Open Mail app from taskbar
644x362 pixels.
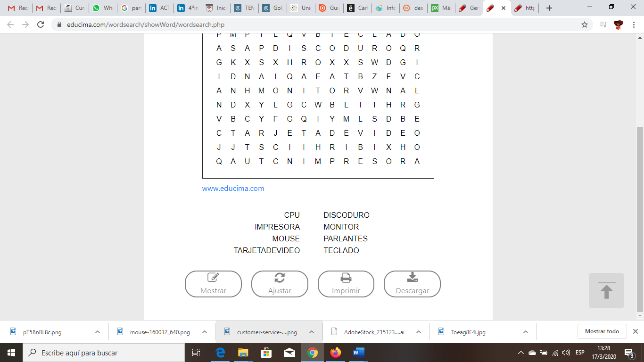(289, 353)
